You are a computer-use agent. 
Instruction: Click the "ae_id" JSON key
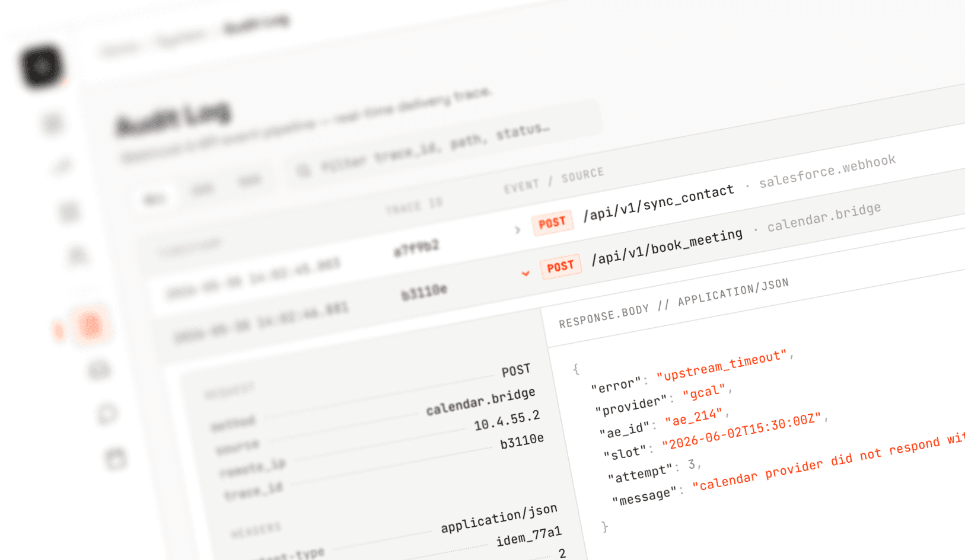[626, 430]
